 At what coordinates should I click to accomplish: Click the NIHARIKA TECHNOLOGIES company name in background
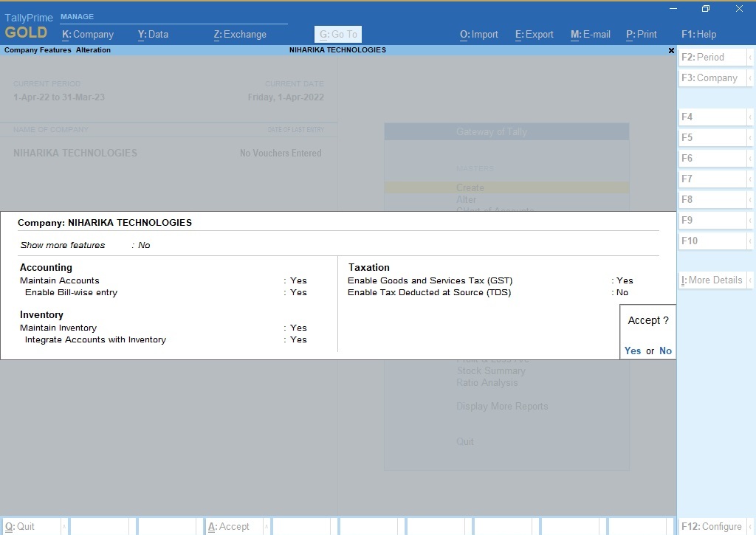[75, 153]
